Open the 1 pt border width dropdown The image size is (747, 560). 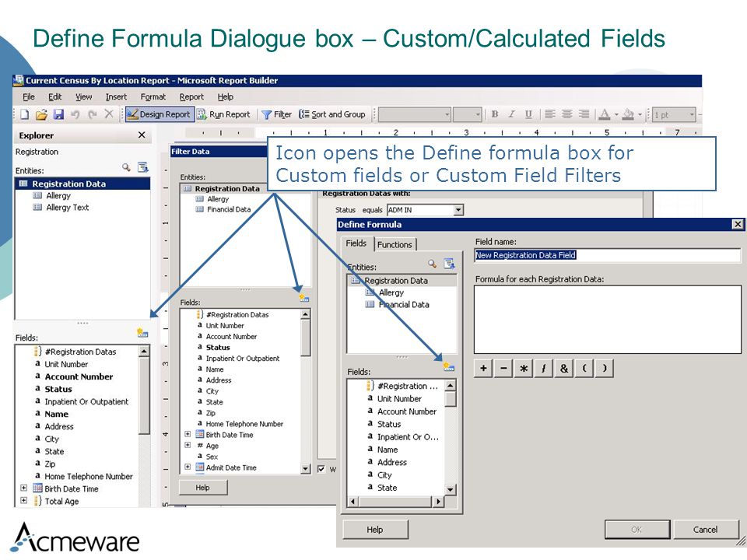[x=692, y=114]
